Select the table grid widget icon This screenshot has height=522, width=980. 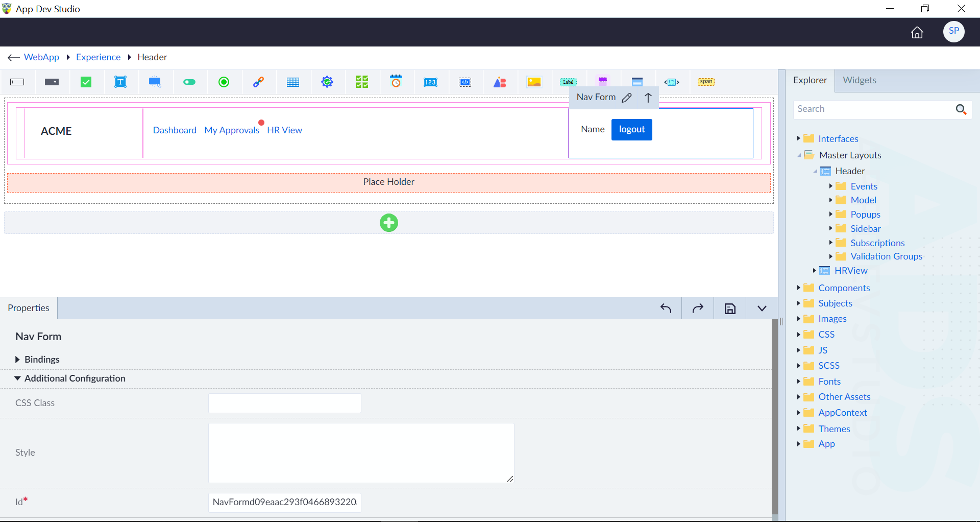coord(293,82)
